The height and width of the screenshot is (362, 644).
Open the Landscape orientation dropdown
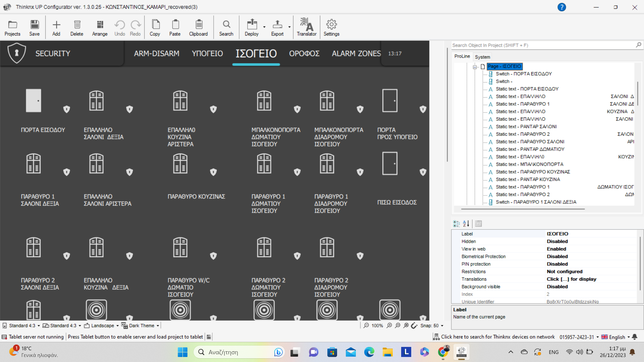coord(102,325)
